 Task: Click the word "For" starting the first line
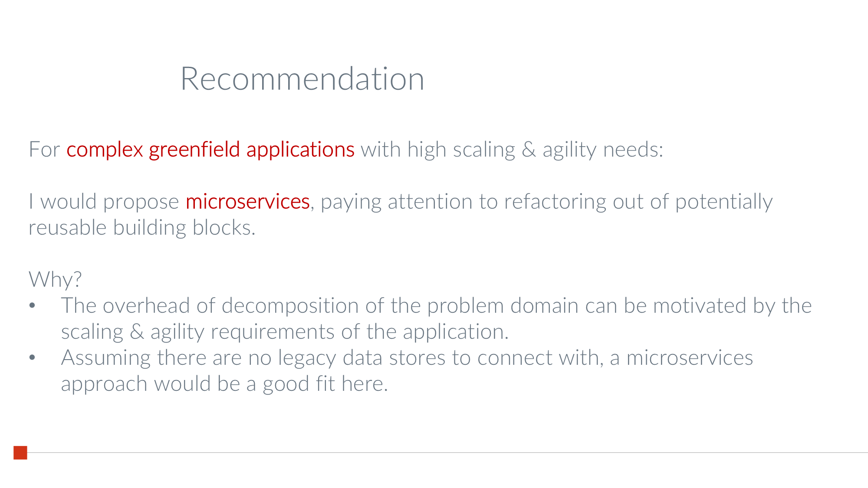tap(44, 150)
